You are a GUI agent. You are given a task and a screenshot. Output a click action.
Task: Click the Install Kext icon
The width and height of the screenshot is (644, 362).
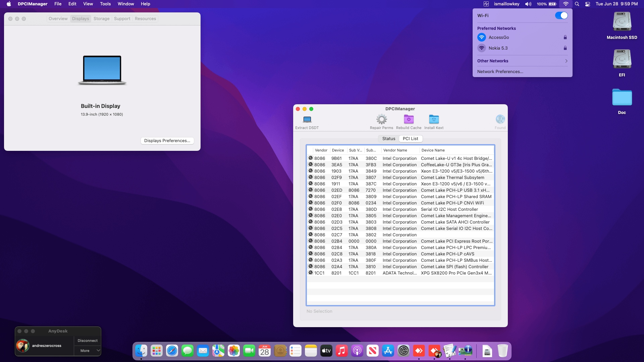pyautogui.click(x=434, y=119)
